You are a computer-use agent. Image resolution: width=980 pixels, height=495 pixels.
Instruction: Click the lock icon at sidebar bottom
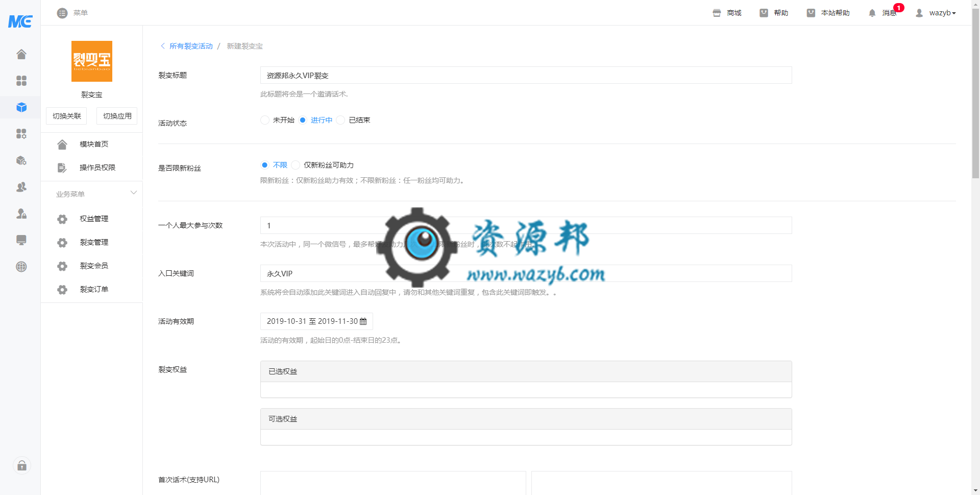[22, 465]
